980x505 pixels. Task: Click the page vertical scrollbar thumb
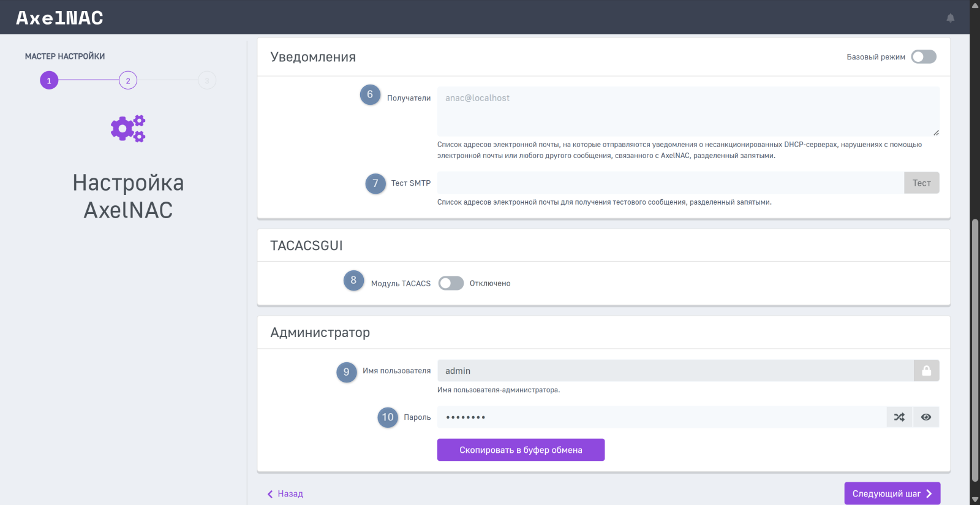[x=974, y=349]
